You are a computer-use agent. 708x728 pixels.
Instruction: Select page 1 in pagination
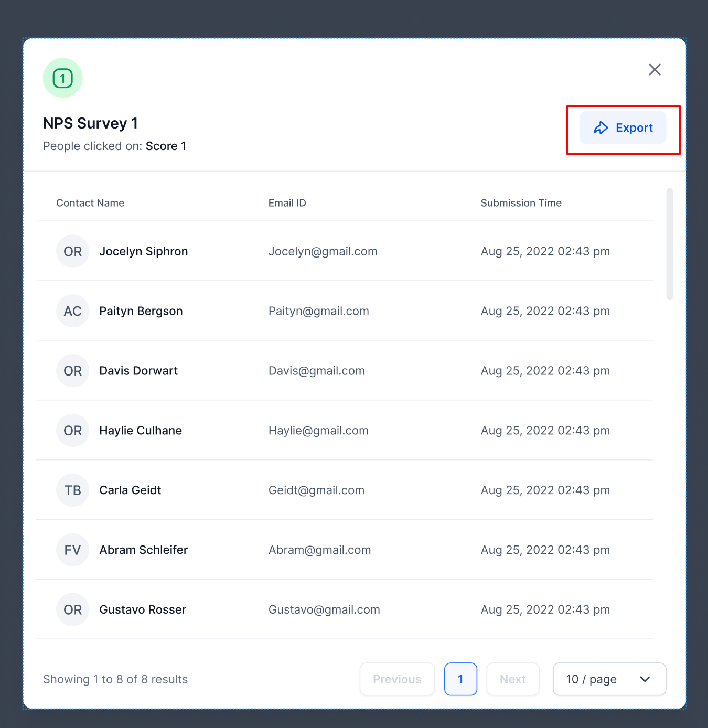[460, 679]
